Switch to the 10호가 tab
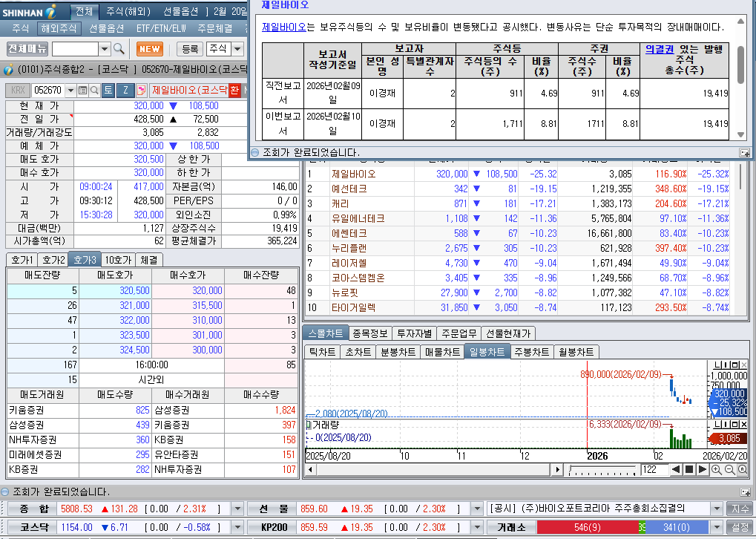Viewport: 756px width, 539px height. pos(118,260)
